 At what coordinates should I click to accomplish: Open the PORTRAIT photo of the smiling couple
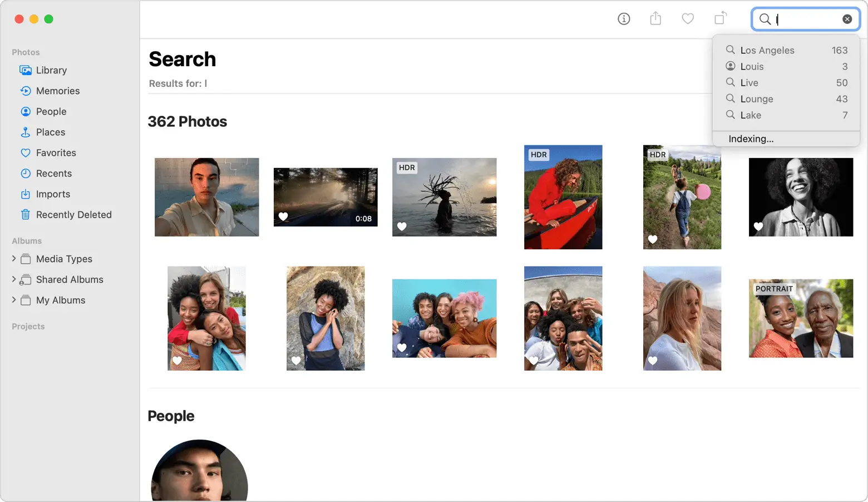(x=801, y=318)
